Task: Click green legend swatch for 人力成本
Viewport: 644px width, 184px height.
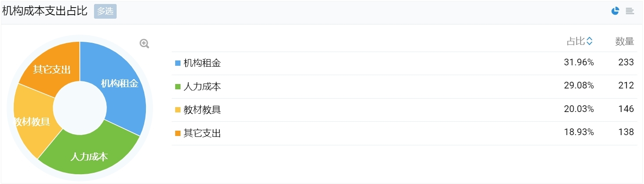Action: click(x=178, y=87)
